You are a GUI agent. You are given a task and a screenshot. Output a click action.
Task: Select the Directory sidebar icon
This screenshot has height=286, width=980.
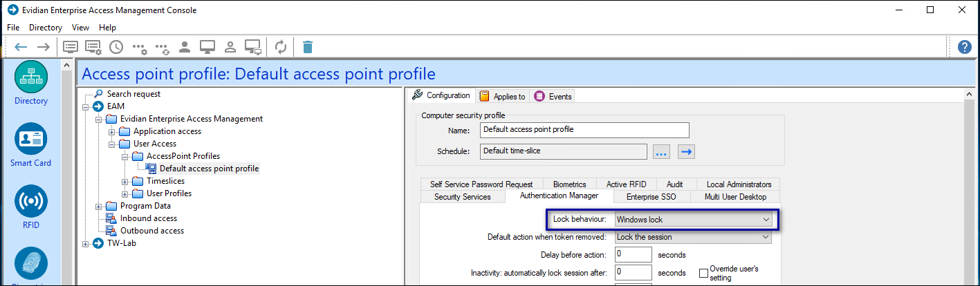click(31, 83)
